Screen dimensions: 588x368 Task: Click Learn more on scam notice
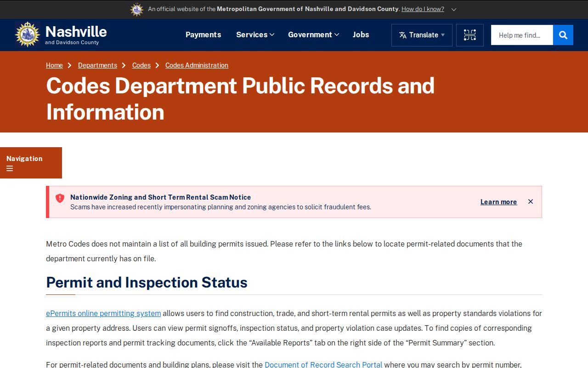[x=498, y=202]
